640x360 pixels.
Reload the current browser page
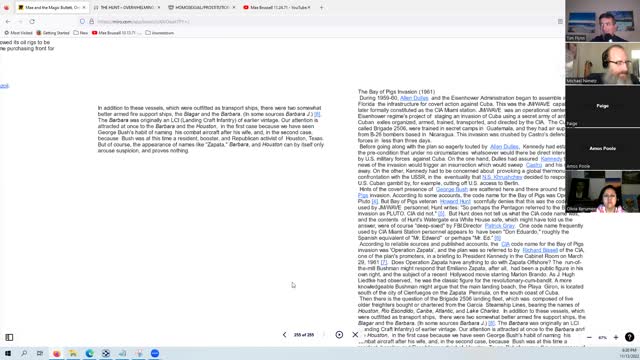[x=32, y=21]
